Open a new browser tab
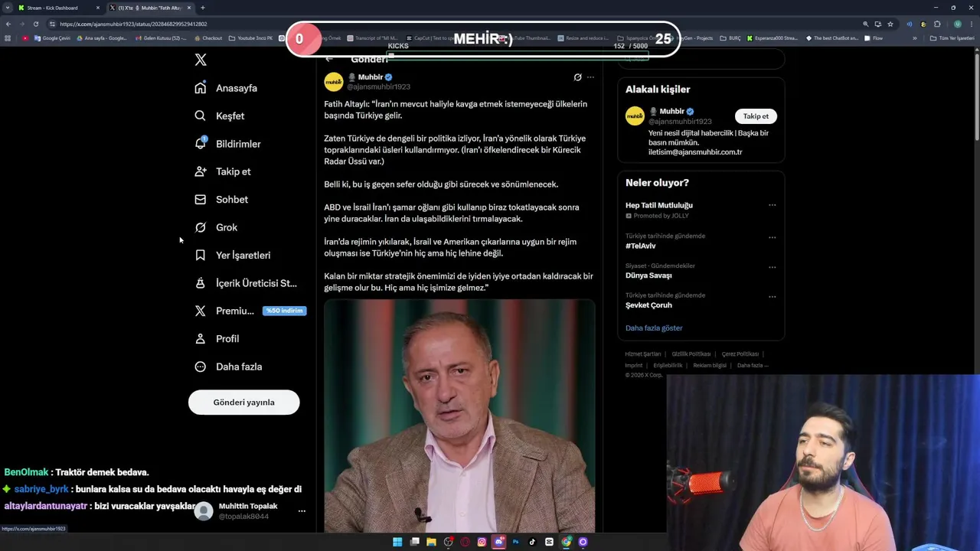980x551 pixels. pos(203,8)
